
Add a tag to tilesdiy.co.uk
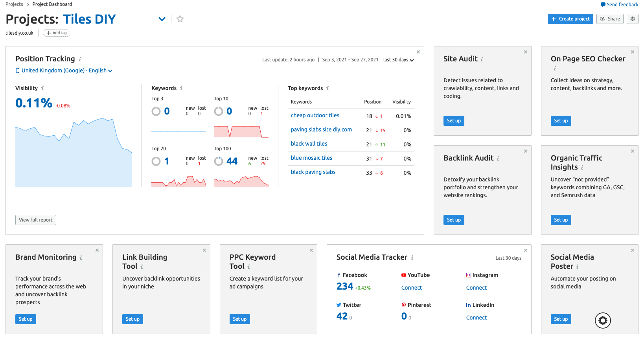[x=57, y=33]
